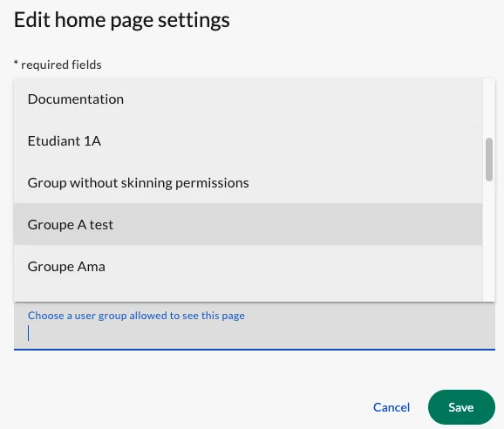This screenshot has height=429, width=504.
Task: Click the asterisk before required fields
Action: [16, 62]
